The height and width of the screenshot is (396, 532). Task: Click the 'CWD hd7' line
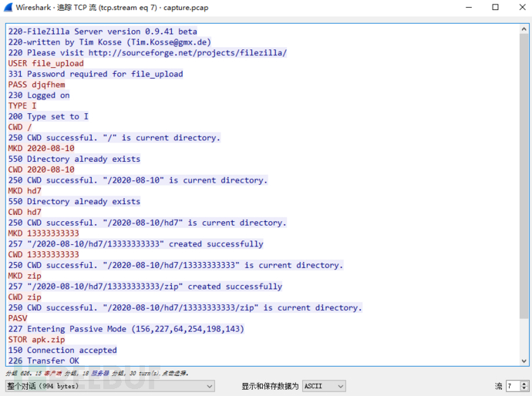25,212
